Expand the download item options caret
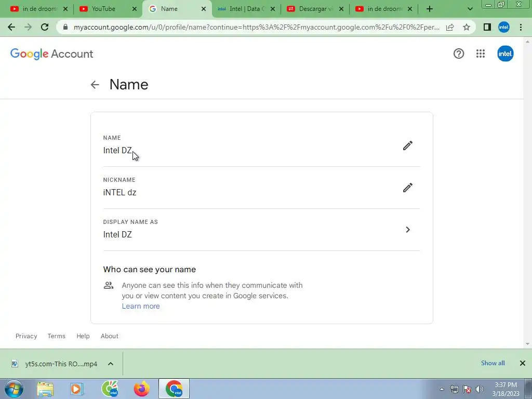The height and width of the screenshot is (399, 532). (111, 364)
